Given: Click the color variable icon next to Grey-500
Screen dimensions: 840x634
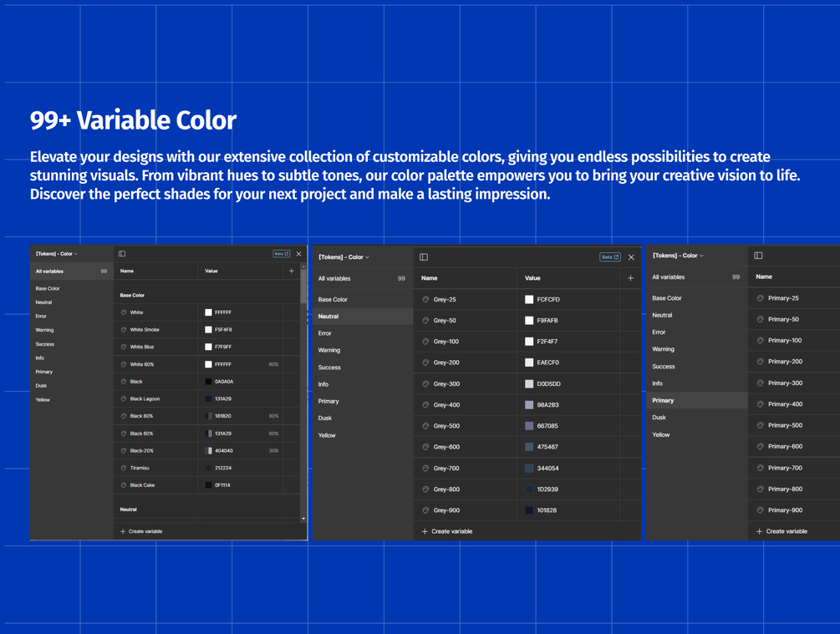Looking at the screenshot, I should click(425, 426).
